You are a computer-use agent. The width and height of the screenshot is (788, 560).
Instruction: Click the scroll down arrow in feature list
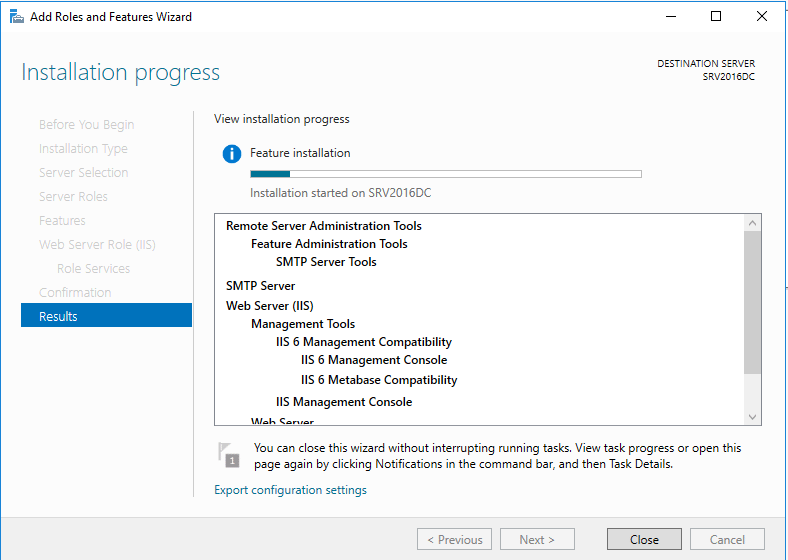pyautogui.click(x=752, y=417)
